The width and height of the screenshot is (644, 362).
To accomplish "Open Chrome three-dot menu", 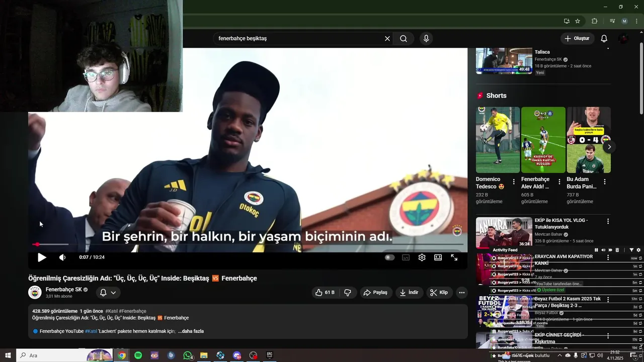I will tap(636, 21).
